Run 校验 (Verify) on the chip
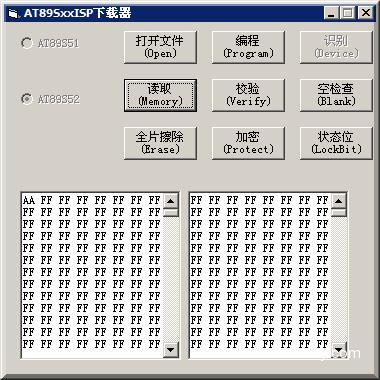380x380 pixels. [x=248, y=95]
